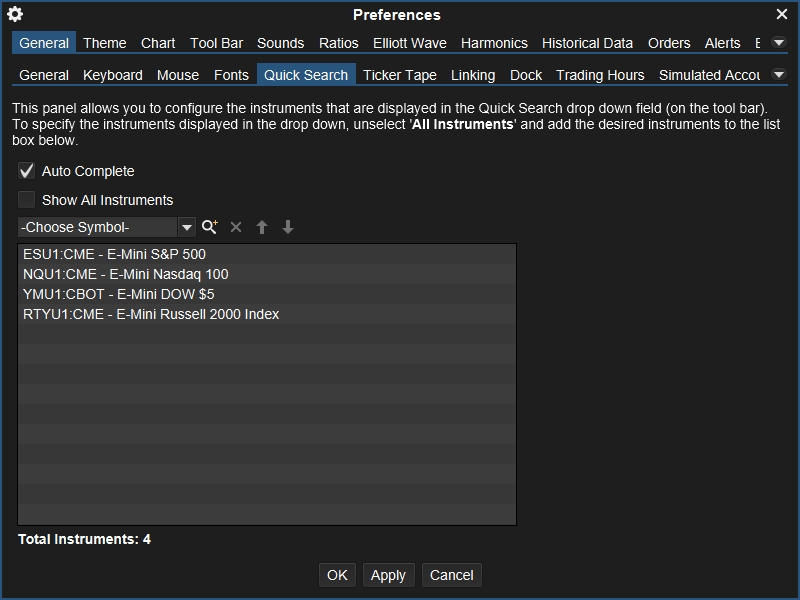Select the Historical Data tab

point(587,43)
